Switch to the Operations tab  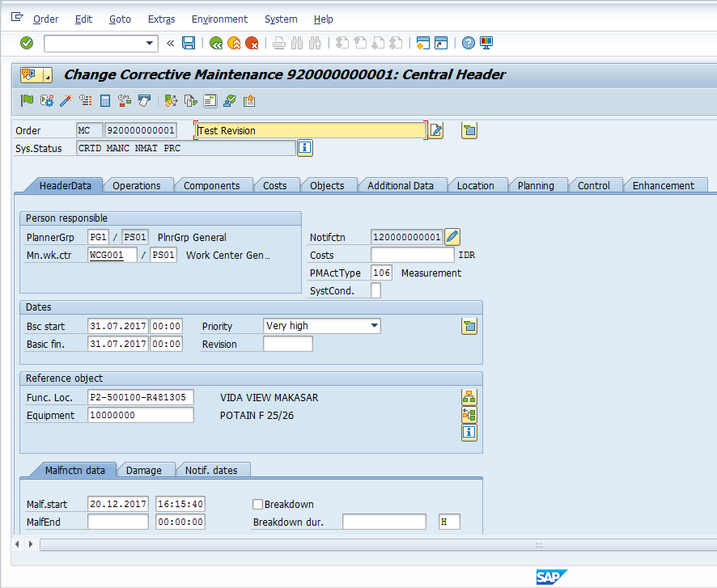(138, 184)
